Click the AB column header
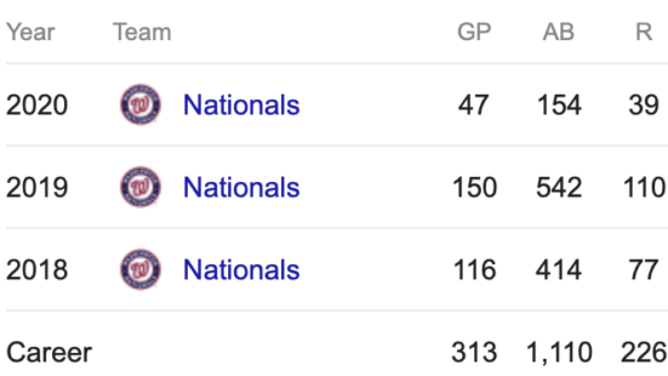 559,32
